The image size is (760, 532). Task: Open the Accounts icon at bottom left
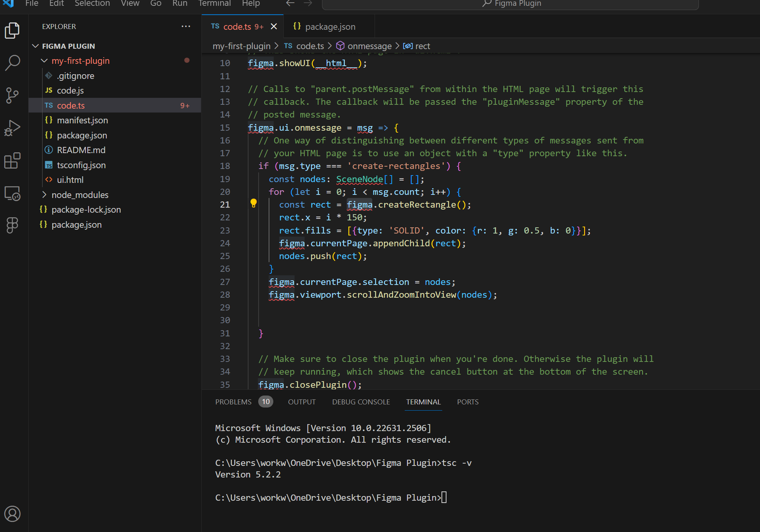click(12, 514)
